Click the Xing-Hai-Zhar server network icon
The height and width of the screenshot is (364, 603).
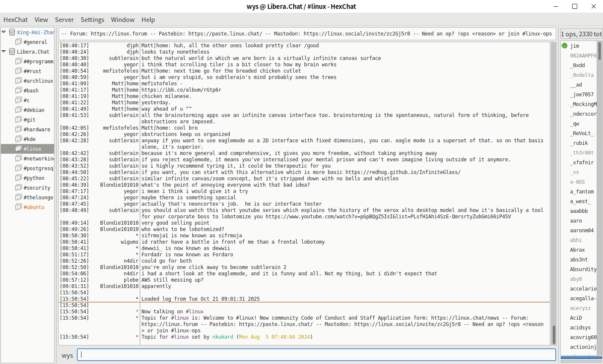tap(12, 32)
